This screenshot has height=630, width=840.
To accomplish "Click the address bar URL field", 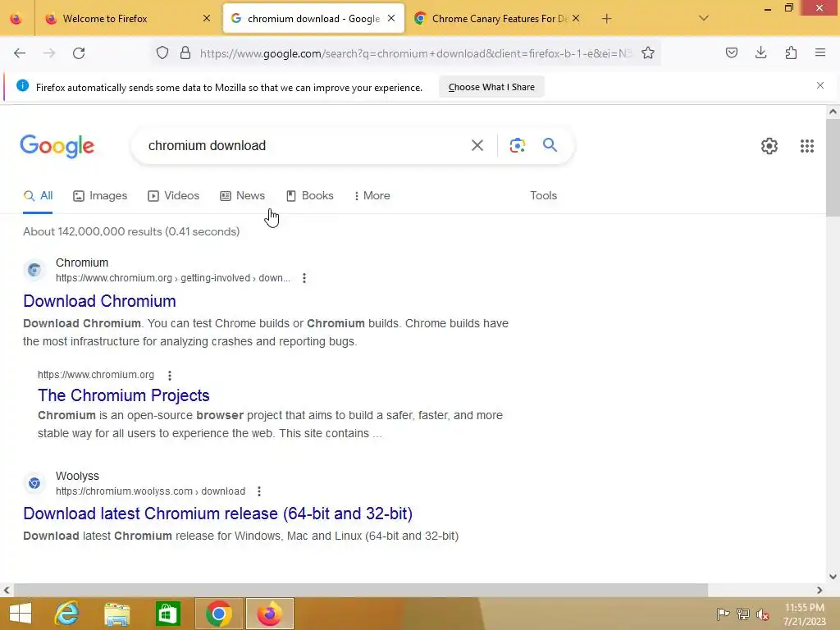I will tap(416, 53).
